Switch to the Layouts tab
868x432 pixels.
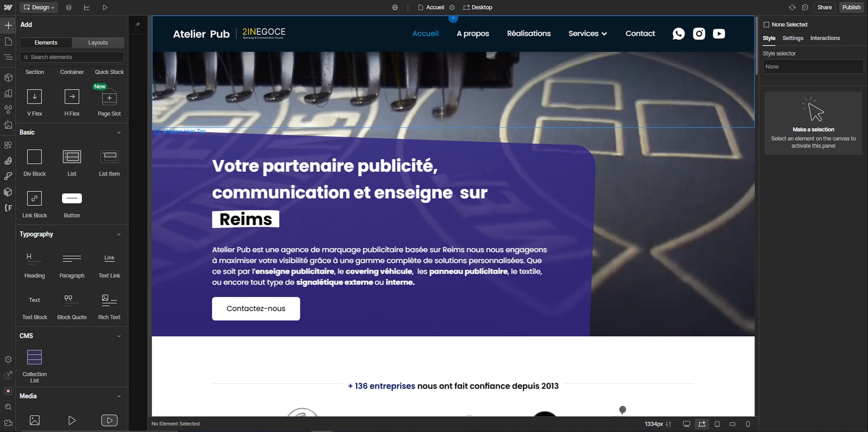(x=98, y=43)
